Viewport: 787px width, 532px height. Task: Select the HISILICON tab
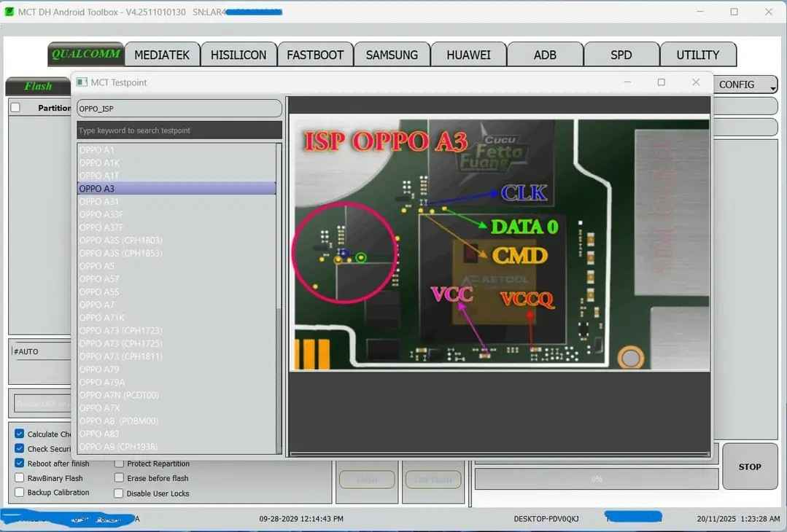[239, 55]
